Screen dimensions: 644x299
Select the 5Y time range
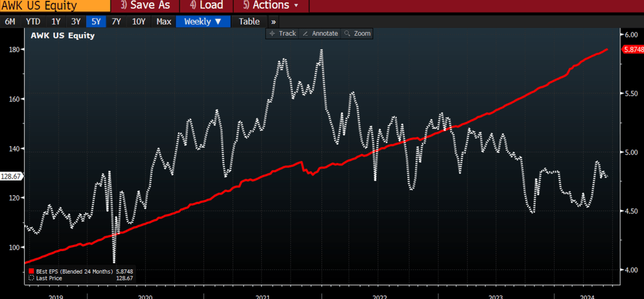[96, 21]
